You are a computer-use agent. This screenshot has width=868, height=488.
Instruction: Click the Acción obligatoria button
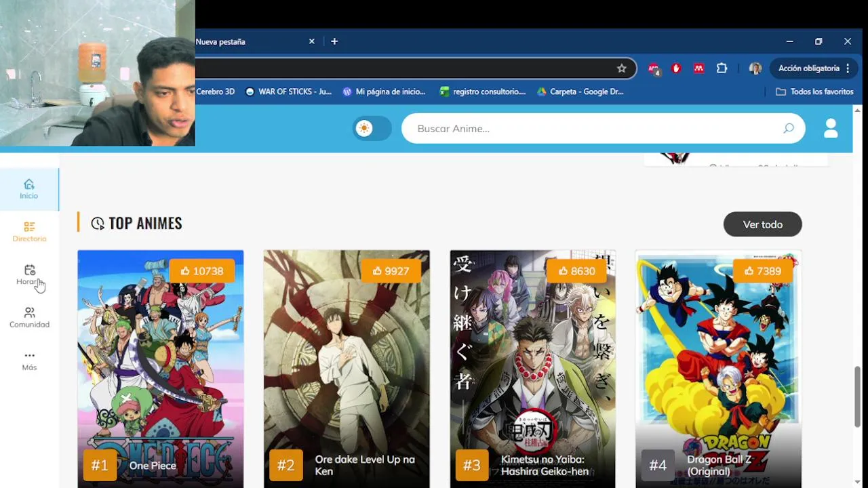809,68
